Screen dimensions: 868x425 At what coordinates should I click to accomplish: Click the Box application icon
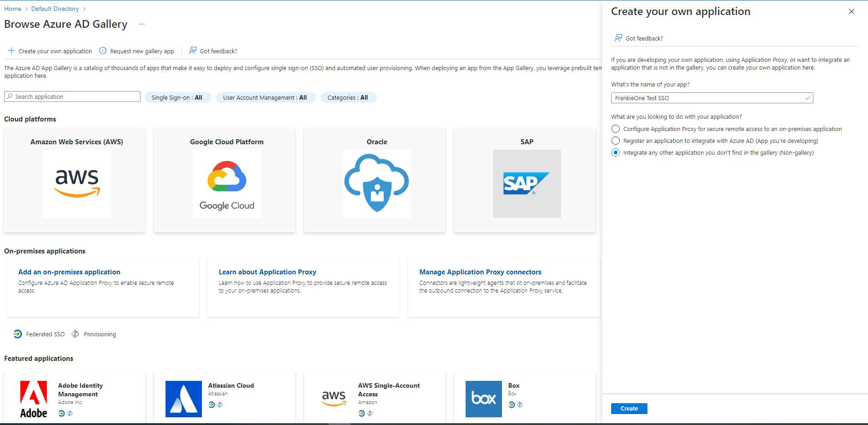click(x=483, y=399)
